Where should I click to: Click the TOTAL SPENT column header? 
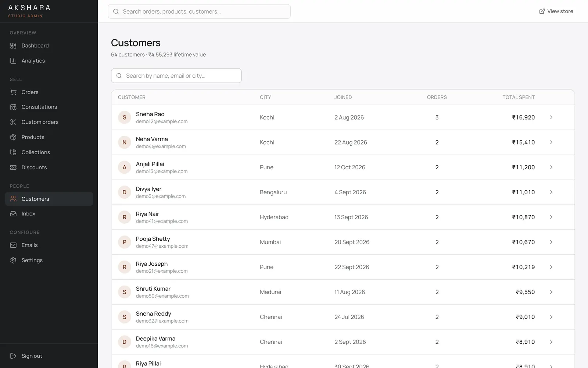519,97
